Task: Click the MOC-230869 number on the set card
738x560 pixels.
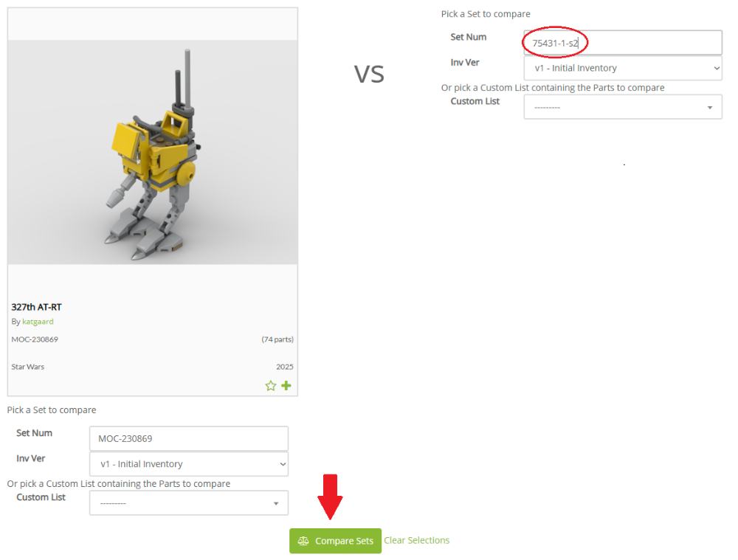Action: pos(35,339)
